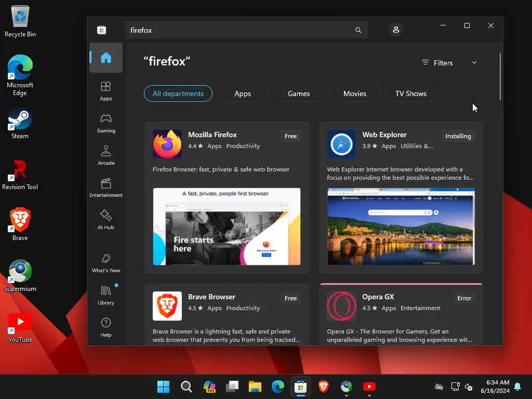Open the Microsoft Store Home sidebar icon
The width and height of the screenshot is (532, 399).
[106, 58]
